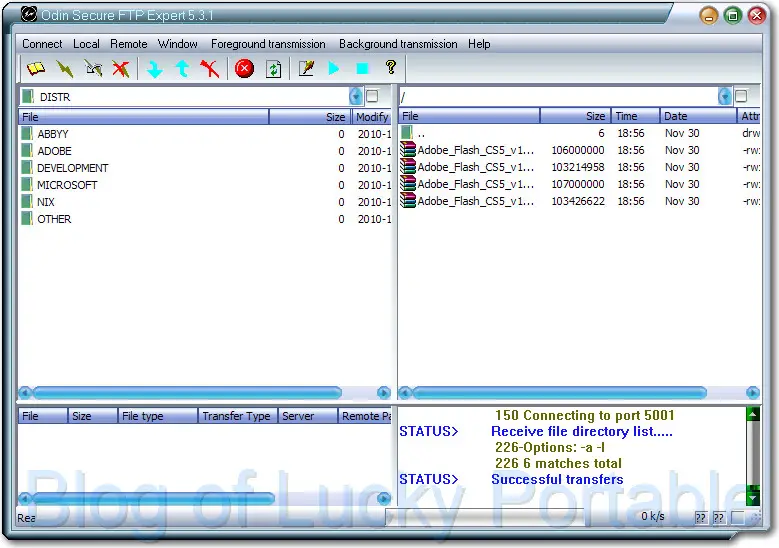
Task: Select the remote parent directory '..' entry
Action: (x=579, y=133)
